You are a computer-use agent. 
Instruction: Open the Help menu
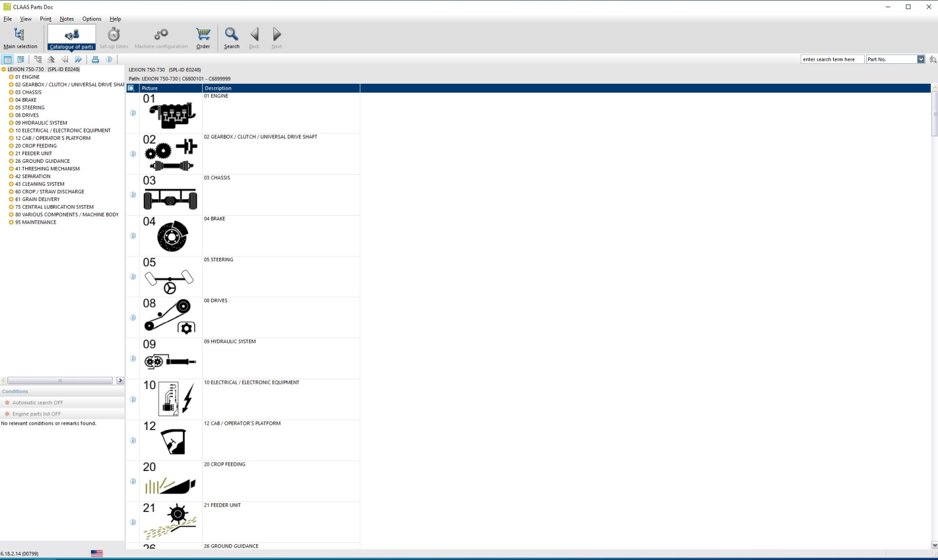tap(115, 19)
